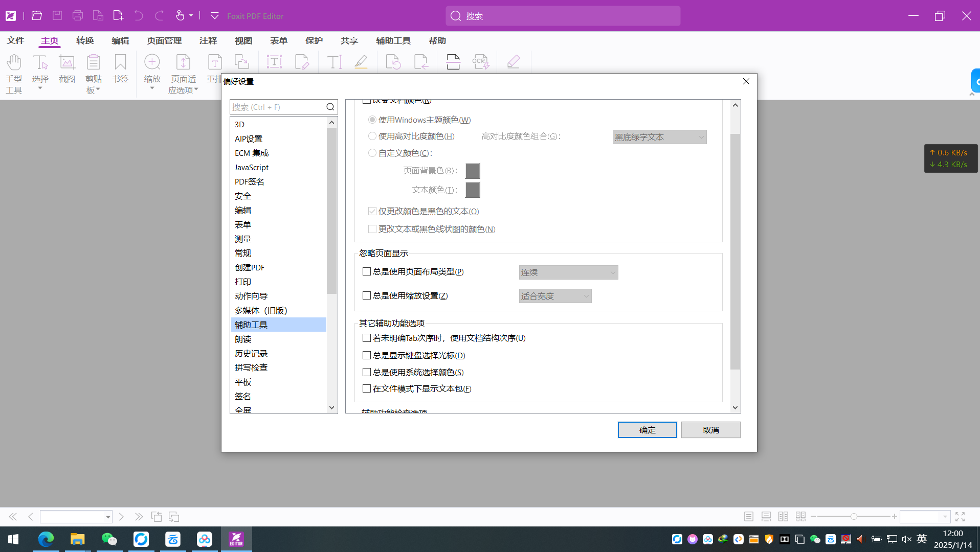The width and height of the screenshot is (980, 552).
Task: Expand hand tool dropdown in title bar
Action: tap(191, 16)
